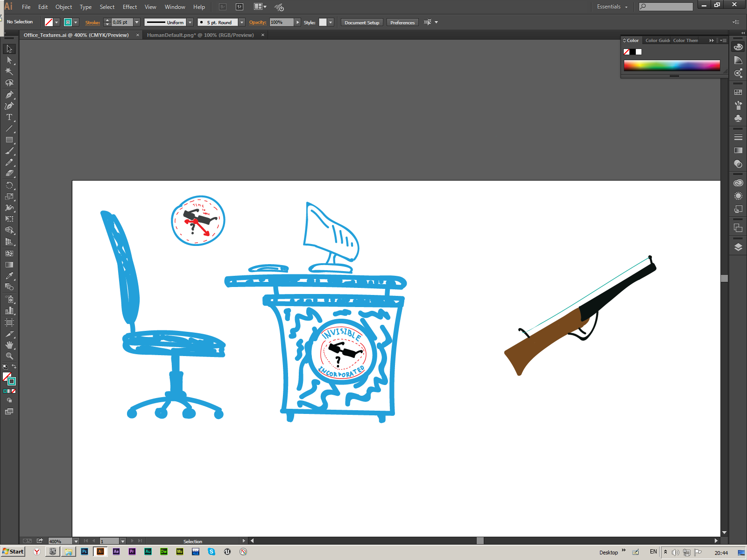Expand opacity slider arrow
This screenshot has width=747, height=560.
pyautogui.click(x=297, y=22)
